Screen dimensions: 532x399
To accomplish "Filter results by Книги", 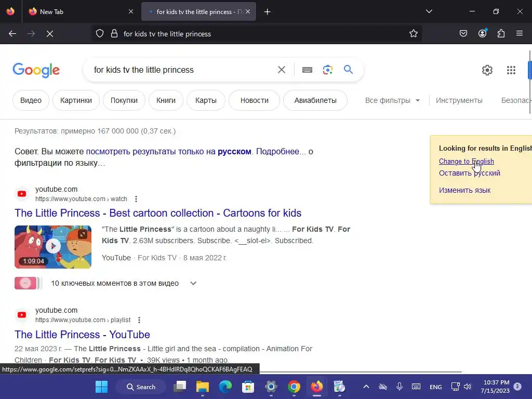I will tap(166, 100).
